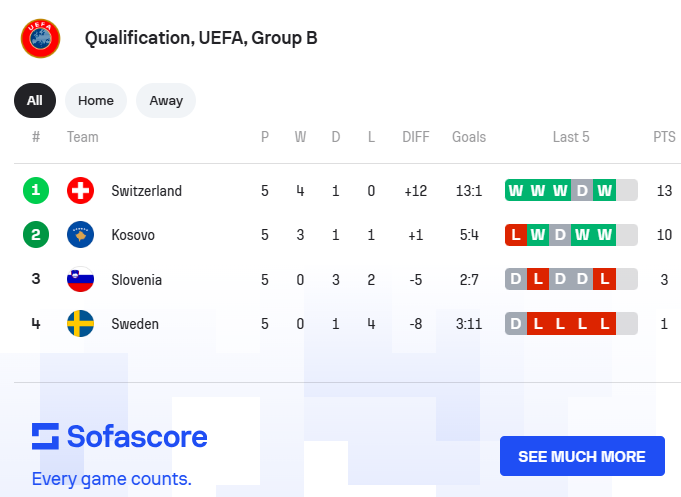Open the Slovenia team name link
Image resolution: width=681 pixels, height=497 pixels.
coord(136,280)
